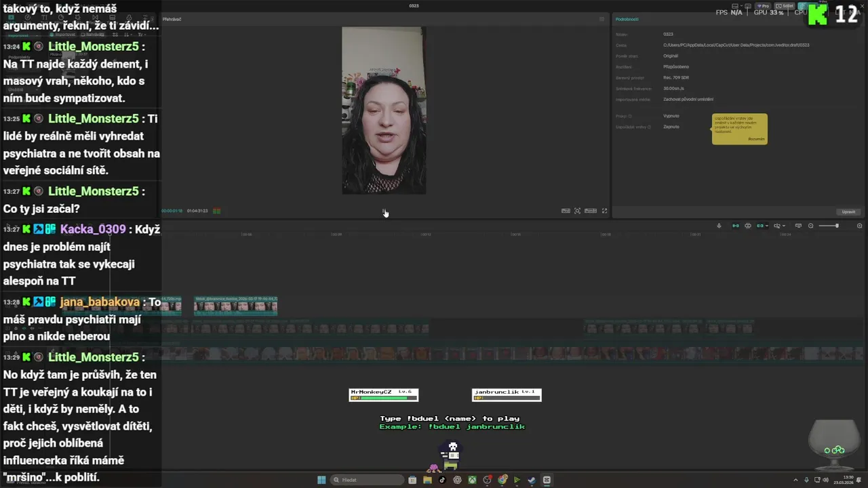Expand the layout switcher dropdown arrow
This screenshot has height=488, width=868.
[741, 5]
